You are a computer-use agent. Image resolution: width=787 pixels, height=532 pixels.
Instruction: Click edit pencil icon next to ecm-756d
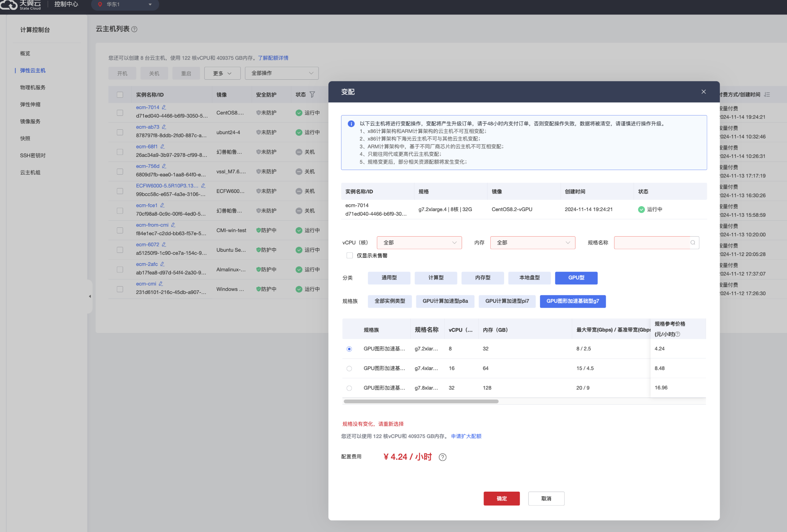(x=164, y=166)
